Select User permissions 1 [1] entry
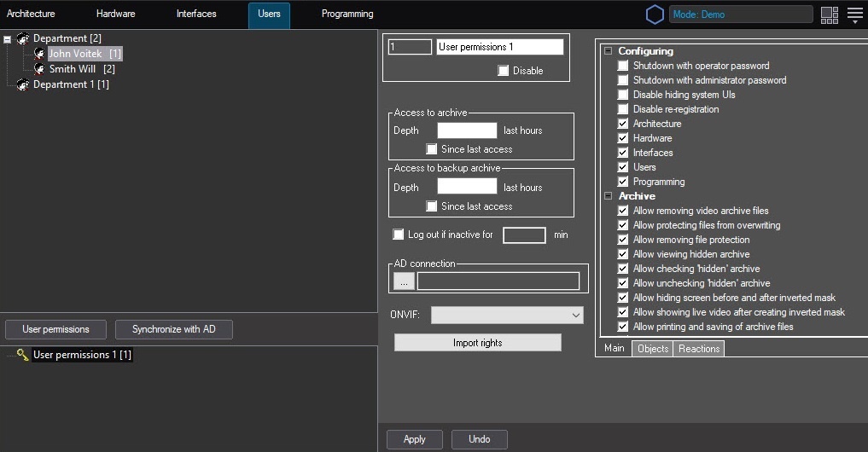Image resolution: width=868 pixels, height=452 pixels. coord(82,355)
